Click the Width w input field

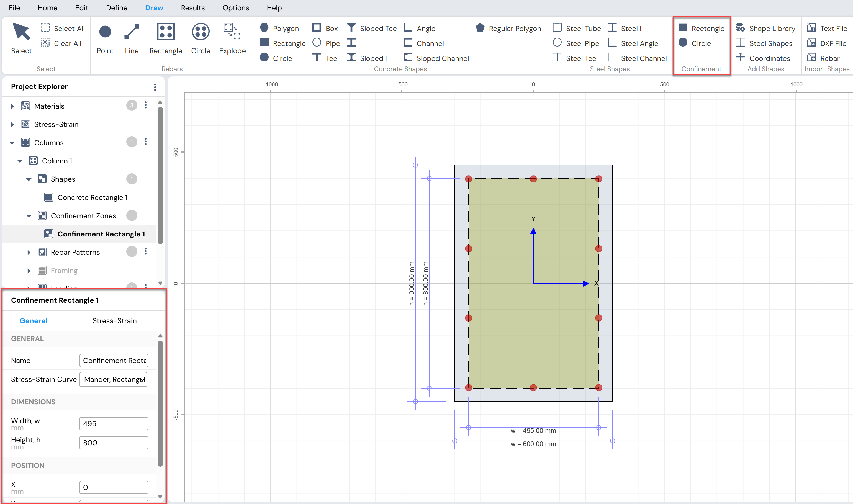(x=114, y=423)
